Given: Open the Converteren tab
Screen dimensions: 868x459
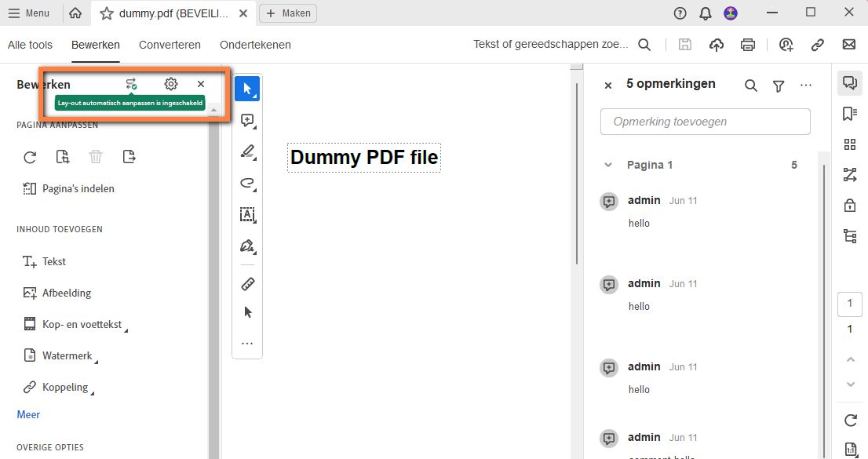Looking at the screenshot, I should (x=170, y=45).
